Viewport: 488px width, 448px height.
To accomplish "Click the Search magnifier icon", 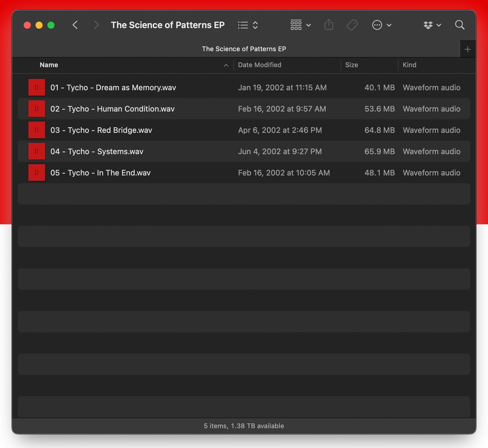I will 460,25.
